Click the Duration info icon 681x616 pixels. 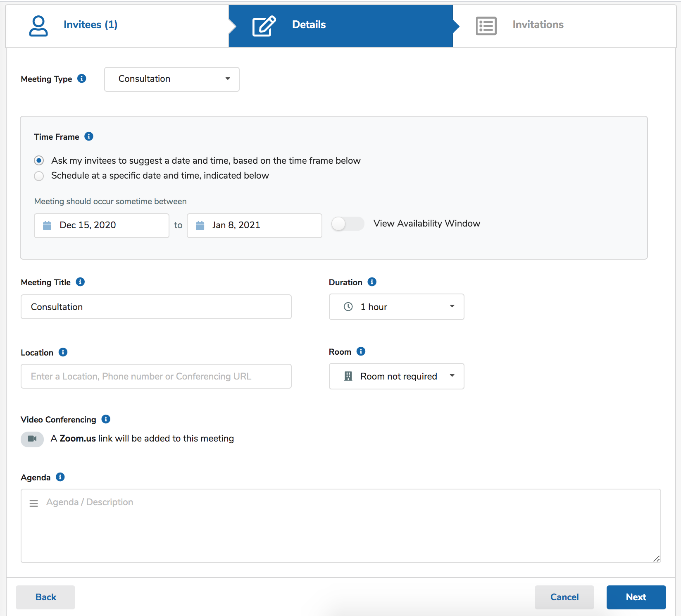(x=372, y=282)
